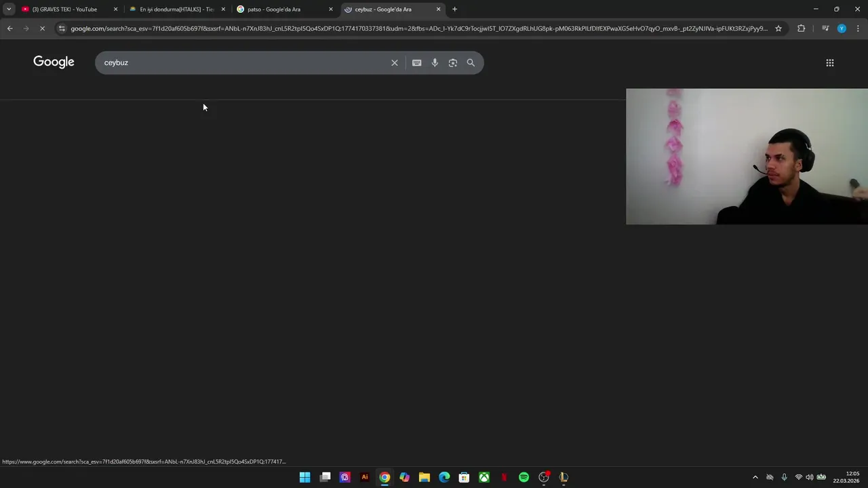Open a new browser tab
The image size is (868, 488).
[x=454, y=9]
